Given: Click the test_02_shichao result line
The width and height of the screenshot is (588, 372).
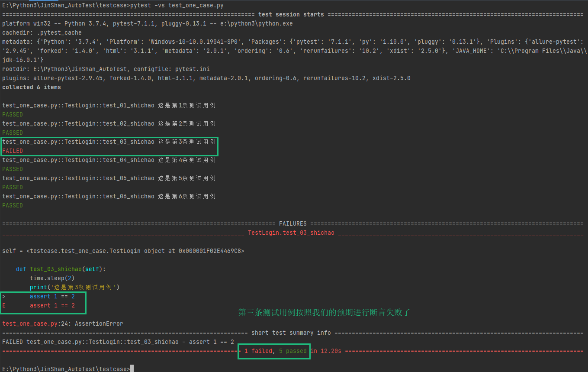Looking at the screenshot, I should 109,123.
